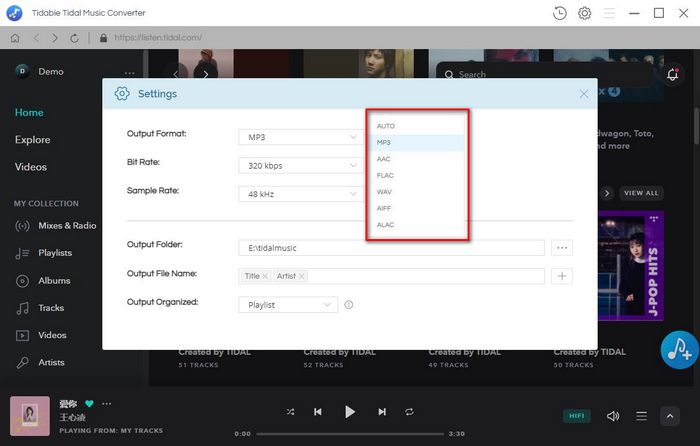
Task: Open the hamburger menu in title bar
Action: [x=609, y=13]
